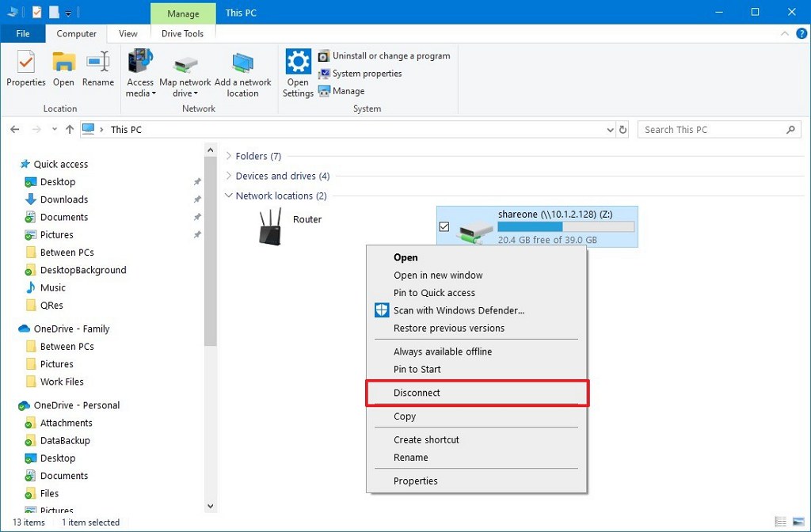Switch to the View tab

point(128,33)
